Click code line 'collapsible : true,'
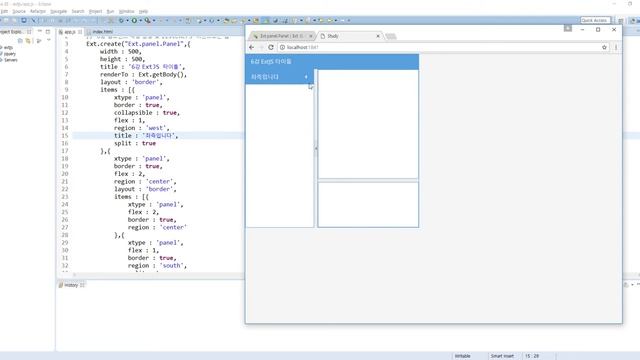This screenshot has height=360, width=640. pyautogui.click(x=147, y=113)
